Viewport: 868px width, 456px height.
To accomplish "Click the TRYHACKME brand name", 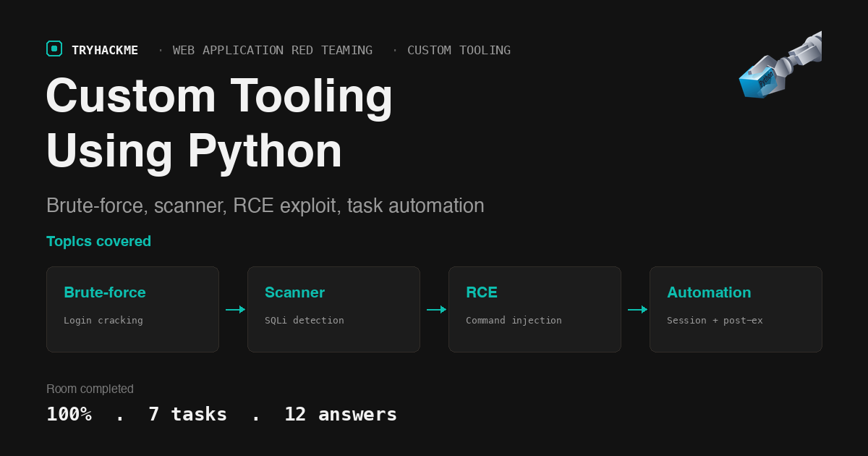I will [x=105, y=50].
